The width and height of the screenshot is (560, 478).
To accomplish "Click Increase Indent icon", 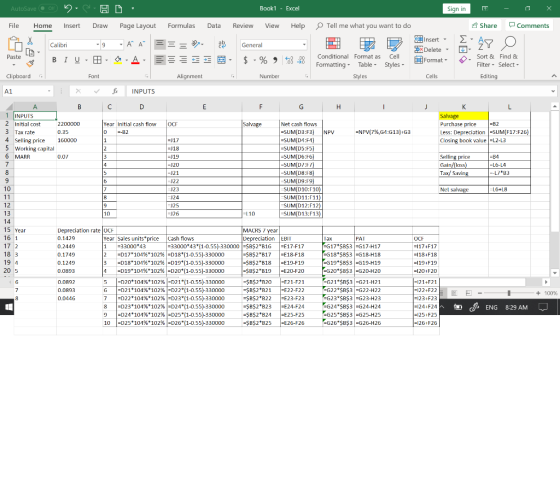I will pos(207,60).
